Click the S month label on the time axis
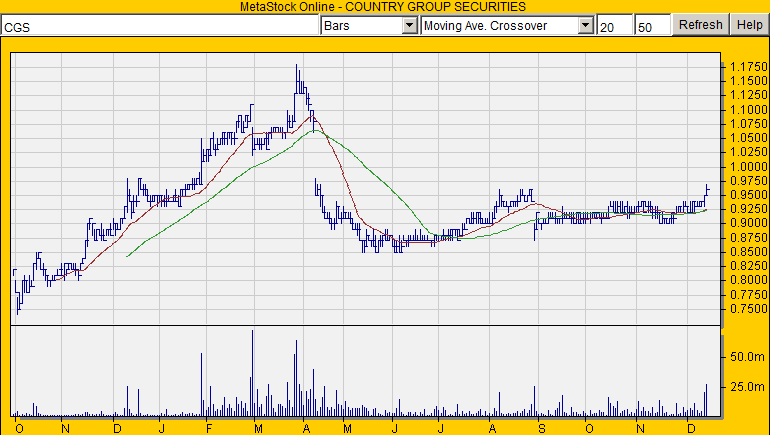The height and width of the screenshot is (435, 770). 541,429
